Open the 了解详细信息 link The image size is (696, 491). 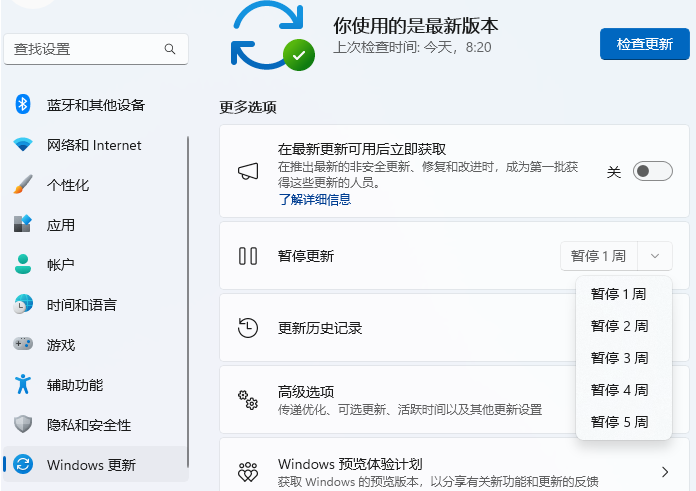coord(315,200)
